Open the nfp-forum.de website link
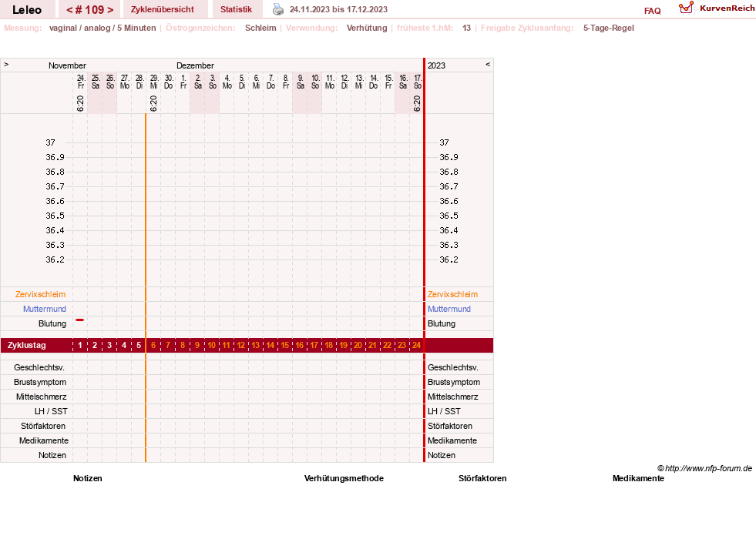Image resolution: width=756 pixels, height=539 pixels. pos(705,468)
